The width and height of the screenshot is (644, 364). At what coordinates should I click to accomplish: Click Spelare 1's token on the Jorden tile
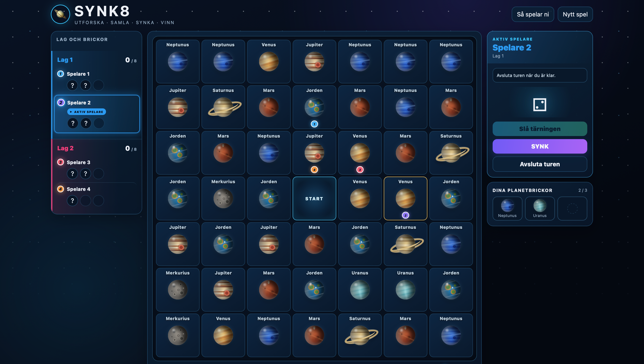[x=314, y=124]
